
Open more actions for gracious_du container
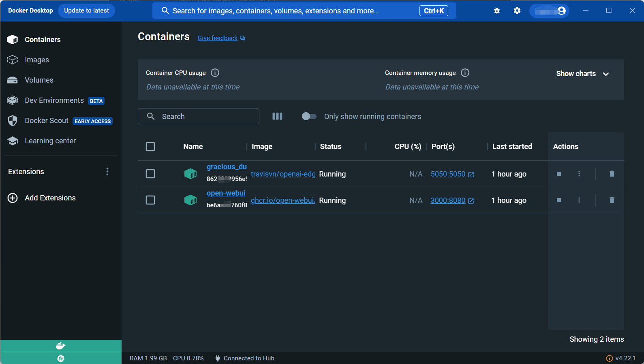tap(579, 174)
